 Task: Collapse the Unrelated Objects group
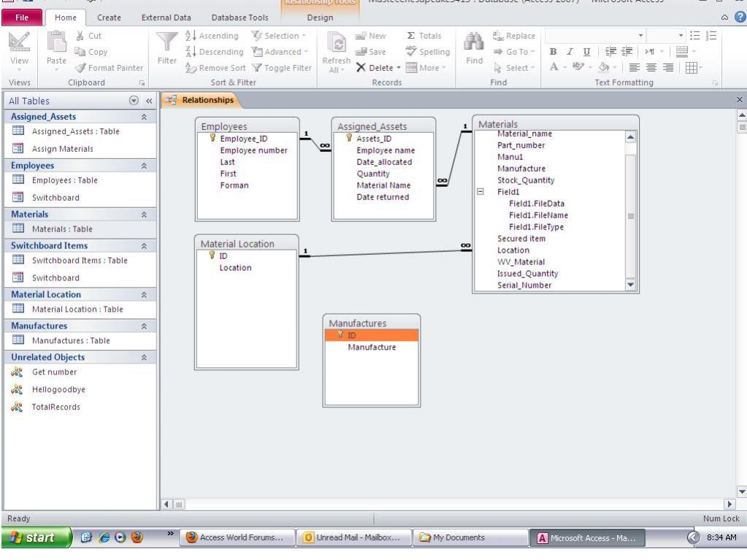[144, 357]
